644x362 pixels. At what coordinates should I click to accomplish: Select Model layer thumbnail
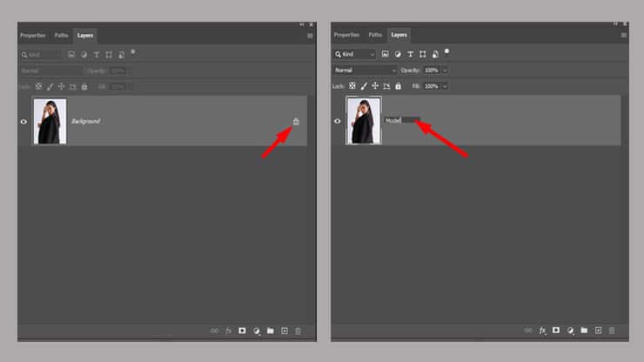click(x=364, y=120)
